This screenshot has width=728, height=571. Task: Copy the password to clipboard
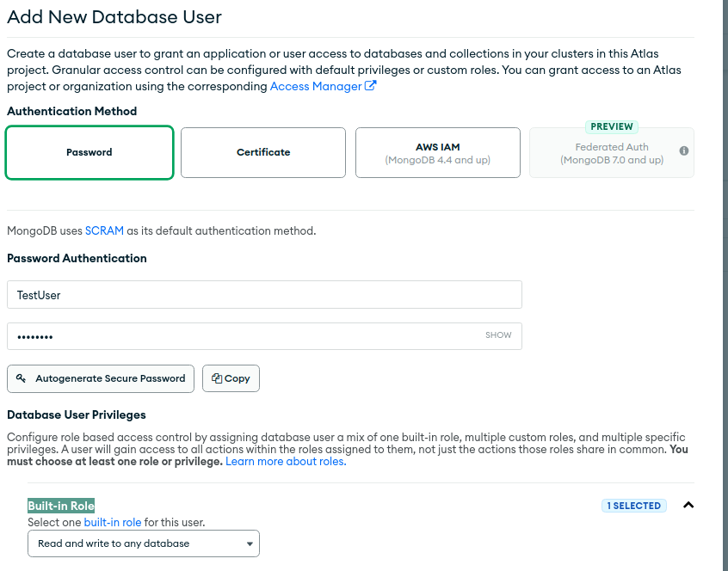[x=231, y=378]
